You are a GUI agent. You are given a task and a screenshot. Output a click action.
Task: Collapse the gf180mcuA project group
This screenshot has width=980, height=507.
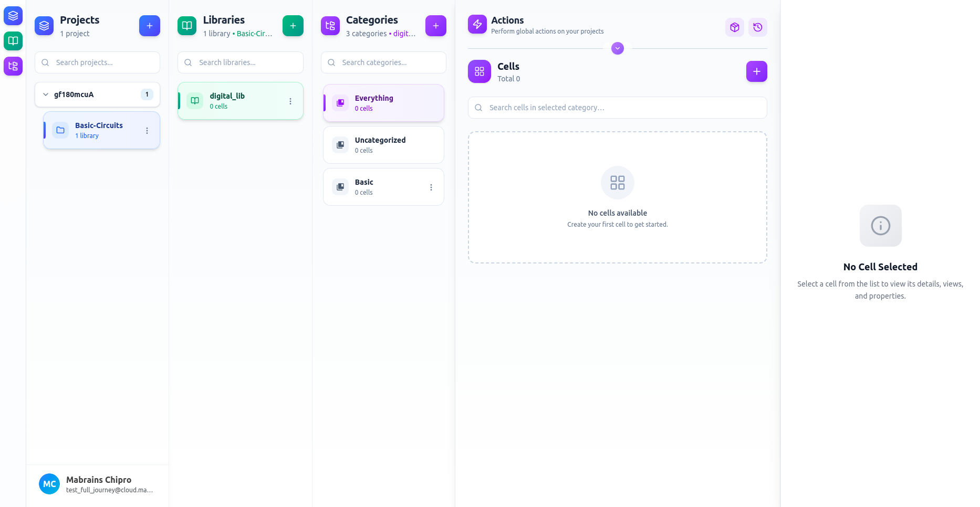point(46,94)
